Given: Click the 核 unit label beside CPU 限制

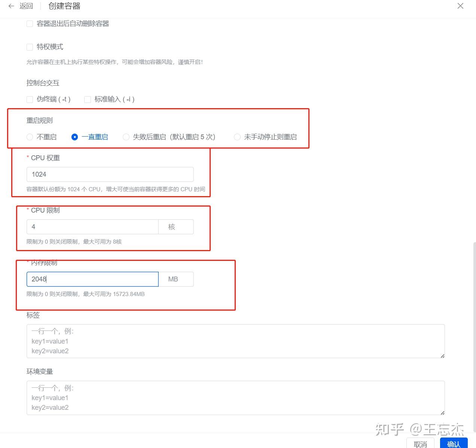Looking at the screenshot, I should pyautogui.click(x=176, y=226).
